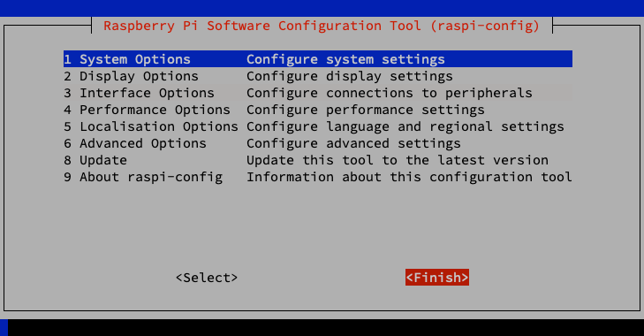Choose Advanced Options in the menu
This screenshot has width=644, height=336.
tap(318, 143)
